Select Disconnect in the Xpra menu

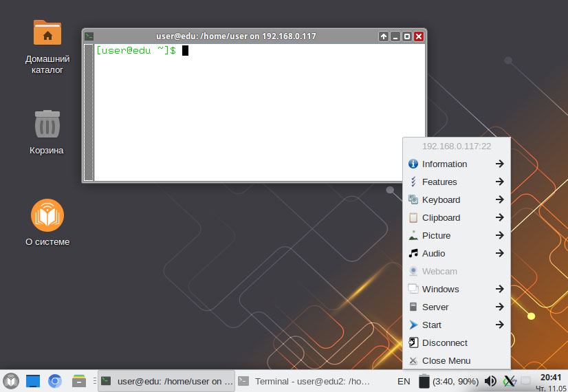pyautogui.click(x=457, y=342)
